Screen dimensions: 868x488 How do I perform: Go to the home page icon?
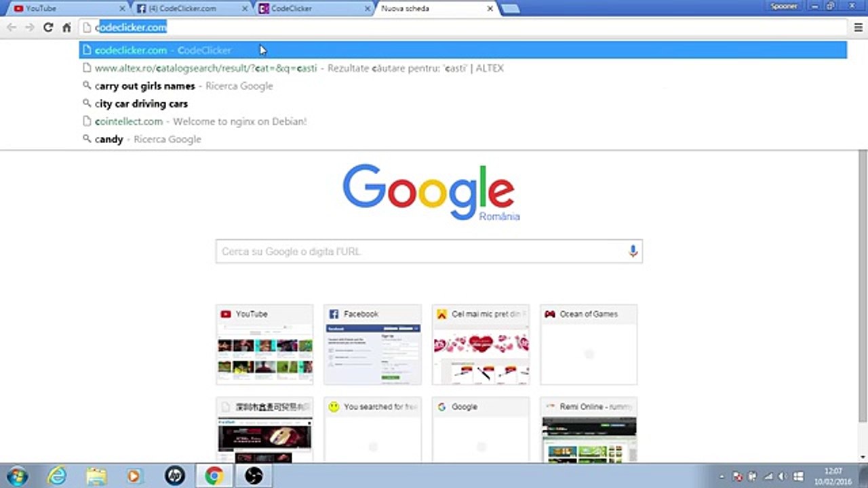pyautogui.click(x=66, y=27)
